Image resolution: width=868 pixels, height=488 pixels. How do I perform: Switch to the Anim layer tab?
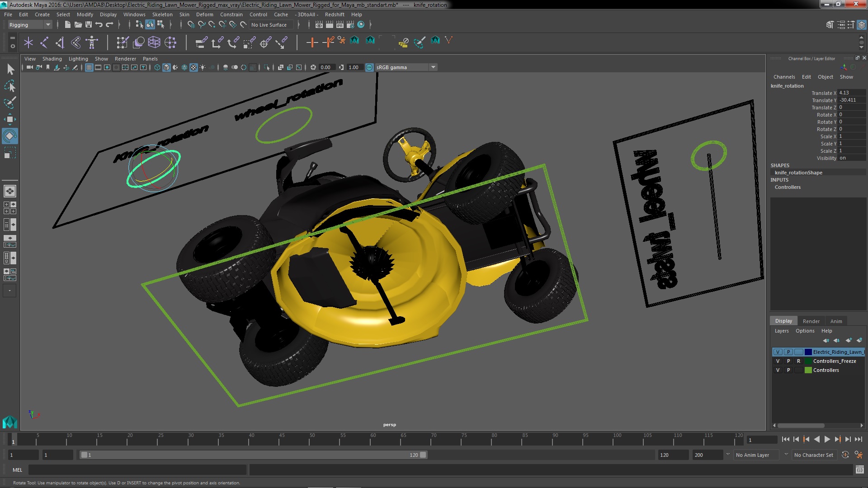[836, 321]
